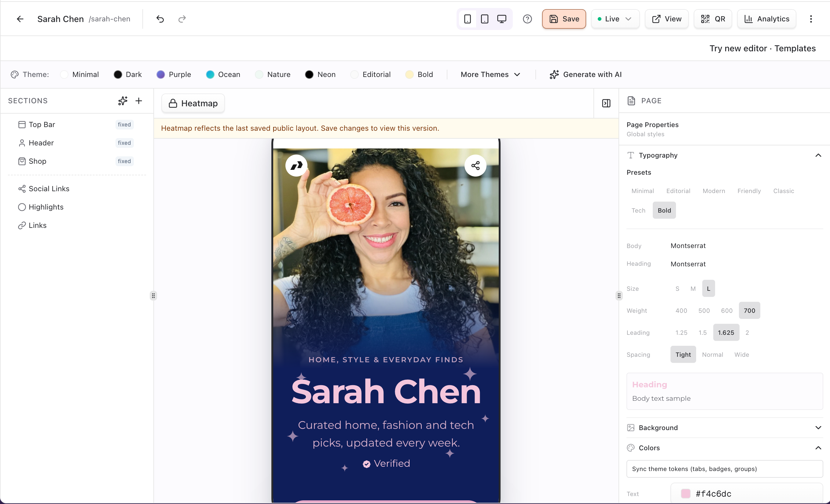830x504 pixels.
Task: Switch to tablet preview device
Action: (x=484, y=19)
